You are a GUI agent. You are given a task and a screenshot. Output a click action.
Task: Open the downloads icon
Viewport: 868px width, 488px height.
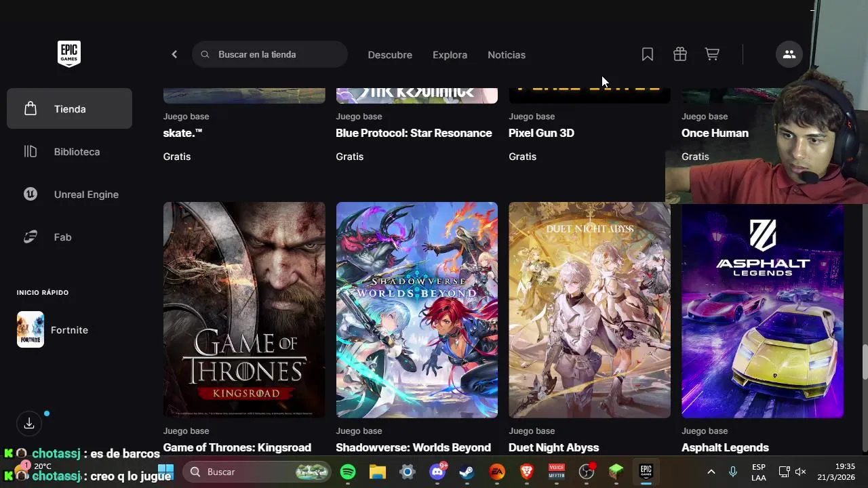click(29, 424)
